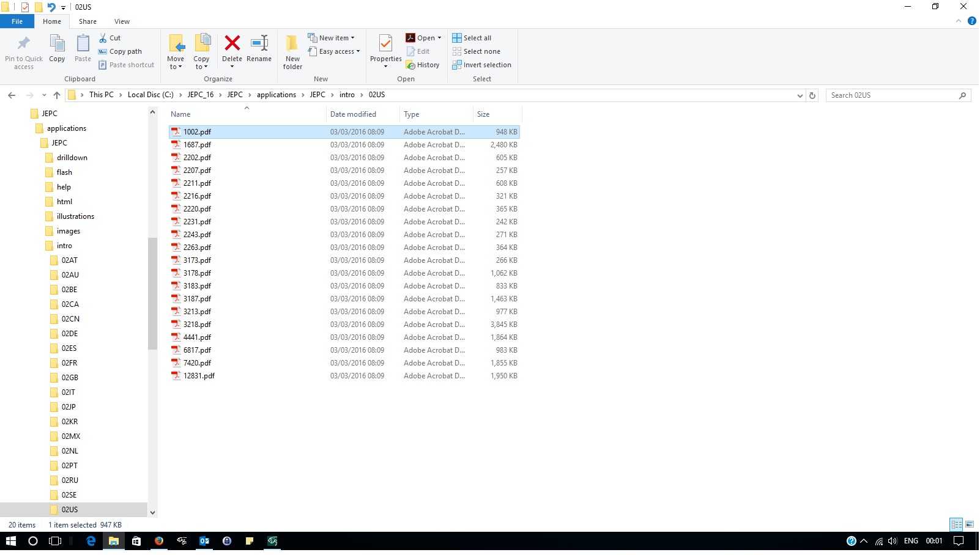Image resolution: width=980 pixels, height=555 pixels.
Task: Switch to the View ribbon tab
Action: 122,21
